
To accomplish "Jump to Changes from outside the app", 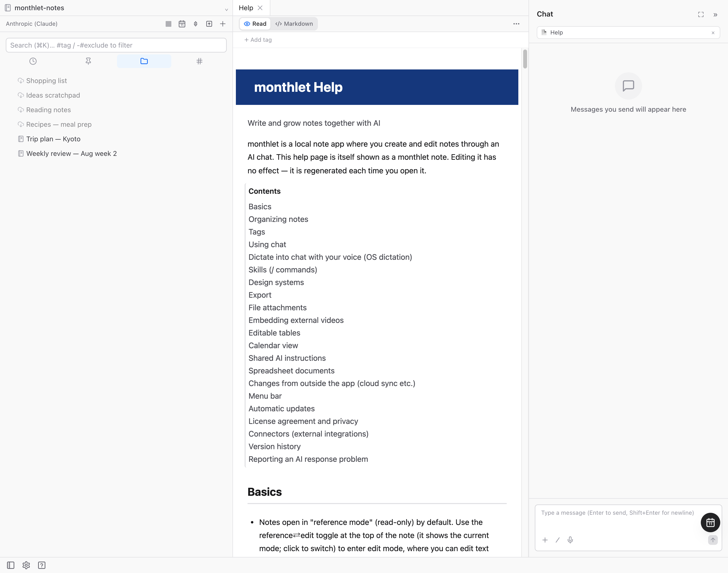I will (332, 383).
